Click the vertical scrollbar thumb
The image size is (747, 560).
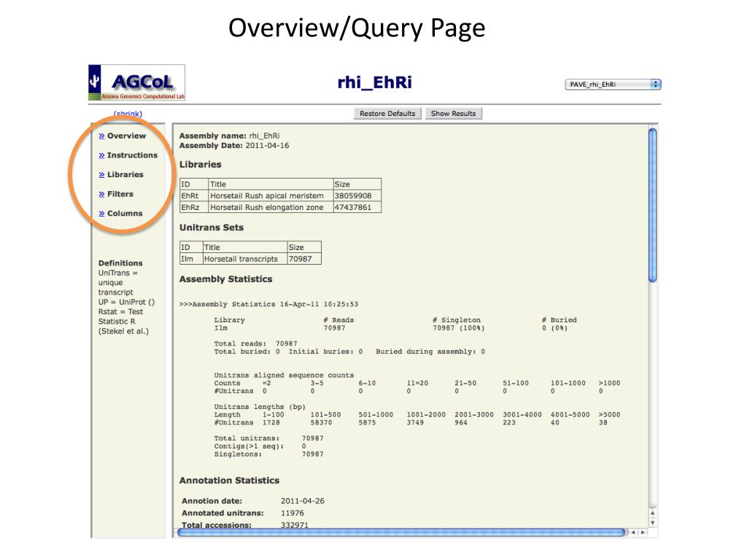(x=653, y=205)
